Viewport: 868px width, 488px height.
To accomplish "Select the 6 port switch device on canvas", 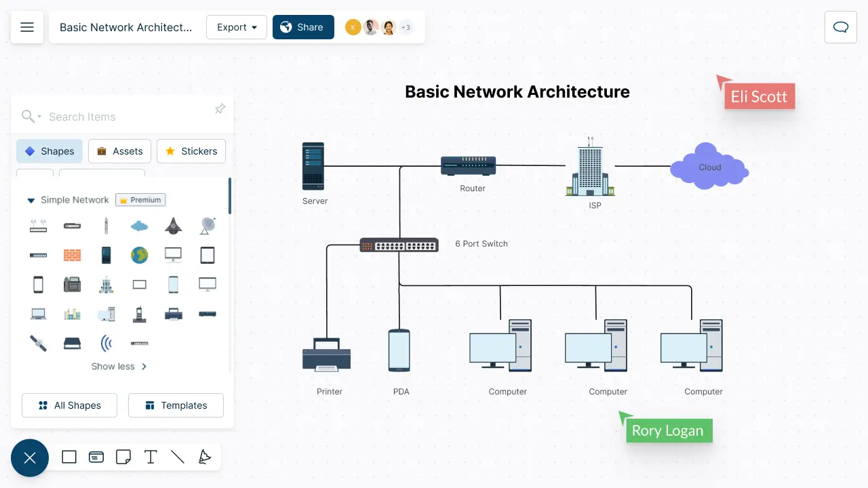I will point(399,245).
